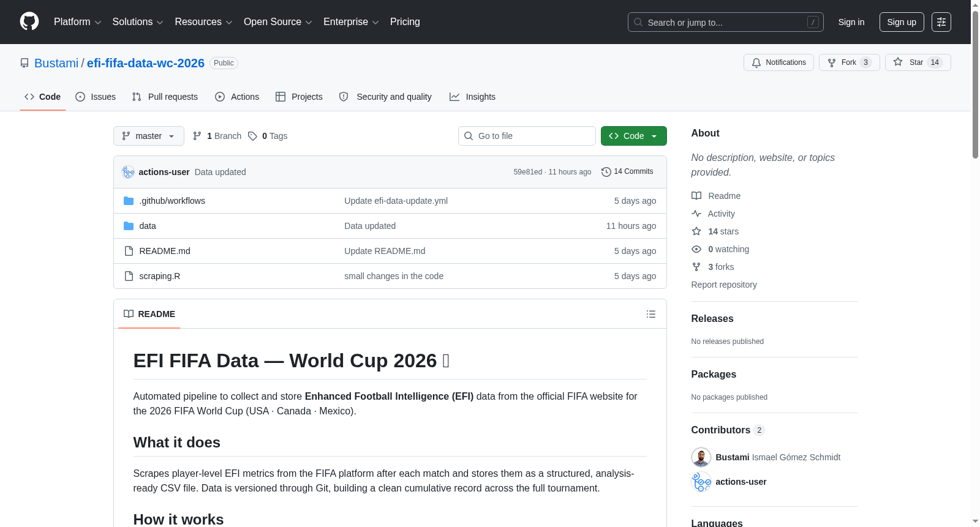Open the Solutions menu chevron
This screenshot has height=527, width=980.
(160, 23)
